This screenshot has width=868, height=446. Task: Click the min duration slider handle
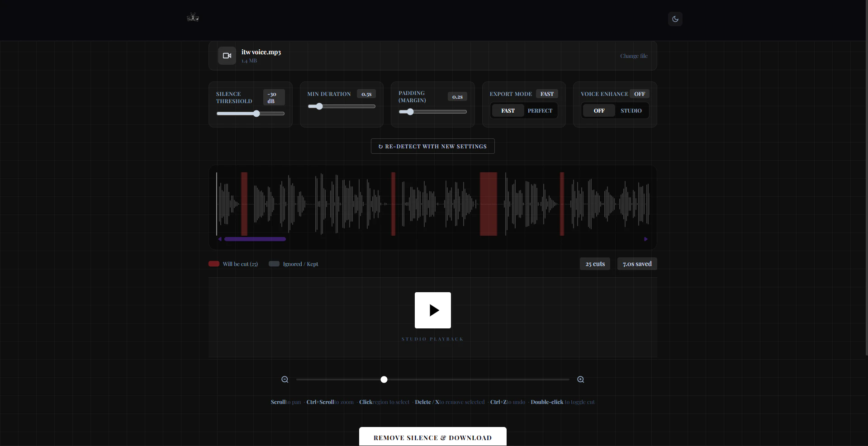point(319,106)
